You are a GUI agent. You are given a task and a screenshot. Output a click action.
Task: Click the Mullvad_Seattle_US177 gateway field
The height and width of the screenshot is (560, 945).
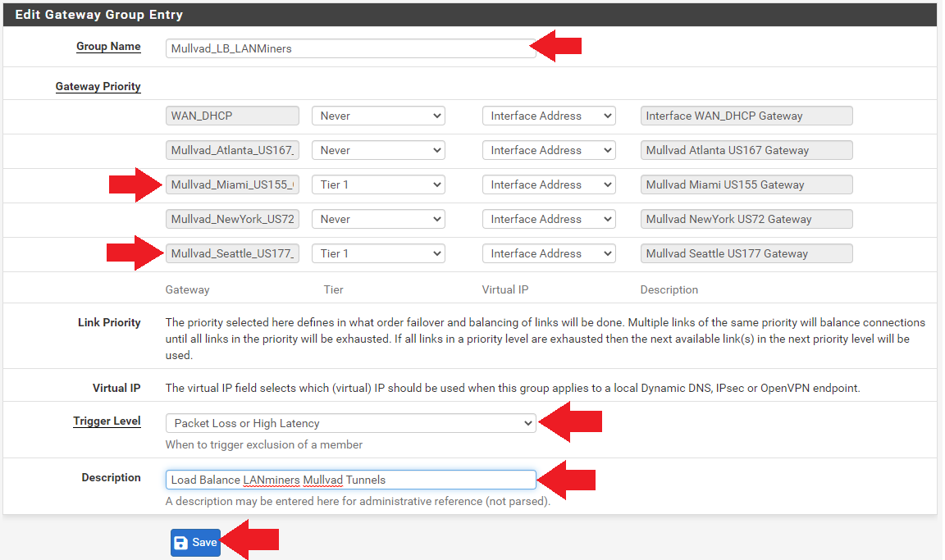click(x=233, y=253)
